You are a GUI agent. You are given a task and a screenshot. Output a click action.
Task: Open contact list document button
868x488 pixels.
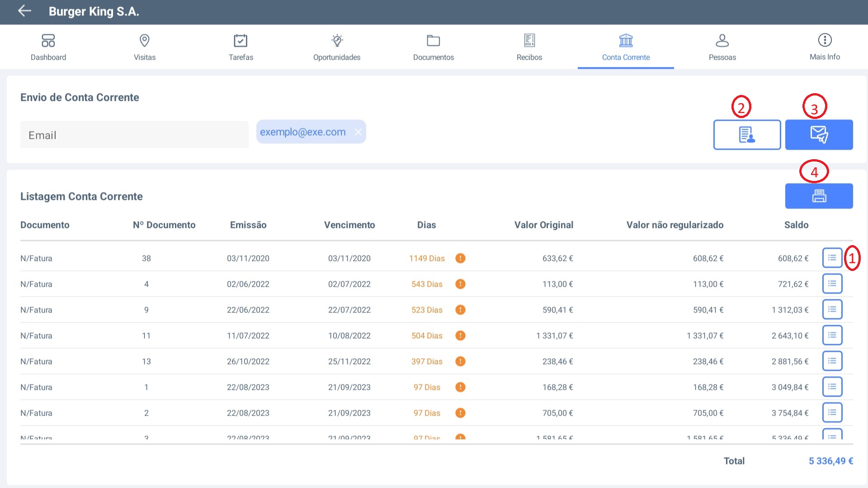tap(747, 135)
